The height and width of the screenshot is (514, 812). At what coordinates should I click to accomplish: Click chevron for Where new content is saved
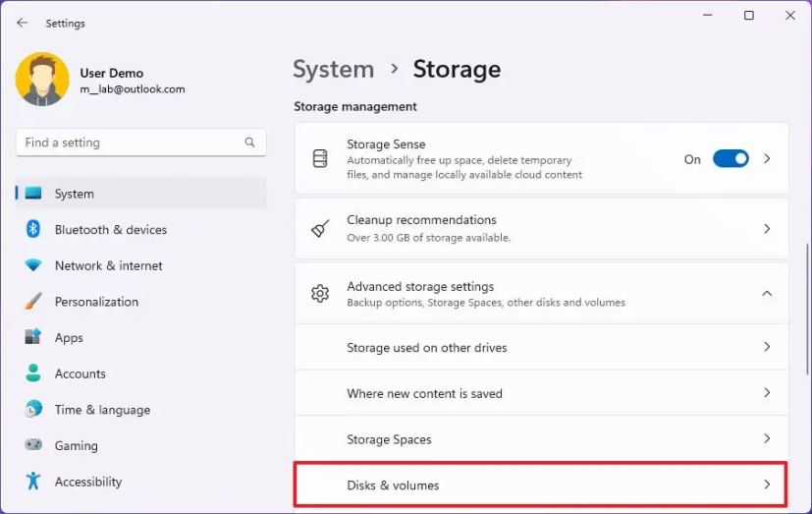pos(767,393)
